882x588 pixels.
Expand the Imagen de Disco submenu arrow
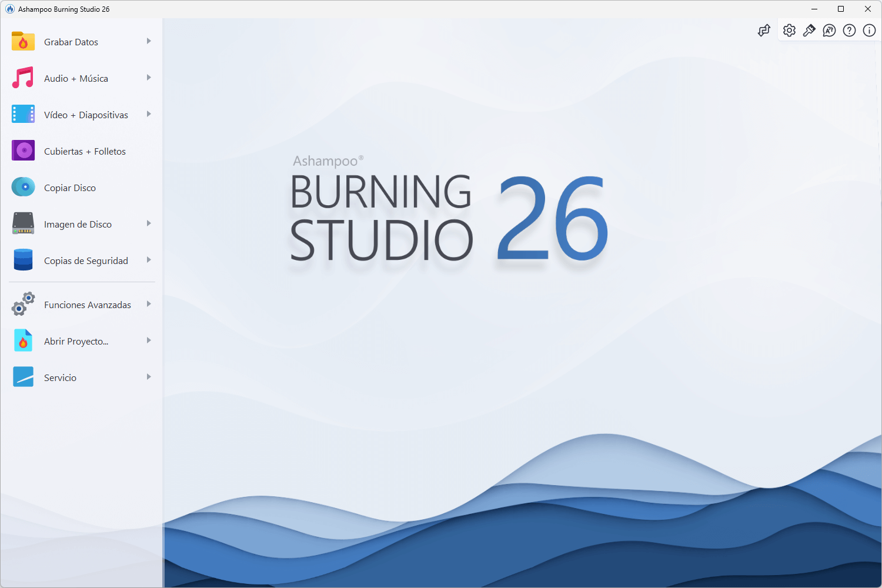pyautogui.click(x=149, y=223)
